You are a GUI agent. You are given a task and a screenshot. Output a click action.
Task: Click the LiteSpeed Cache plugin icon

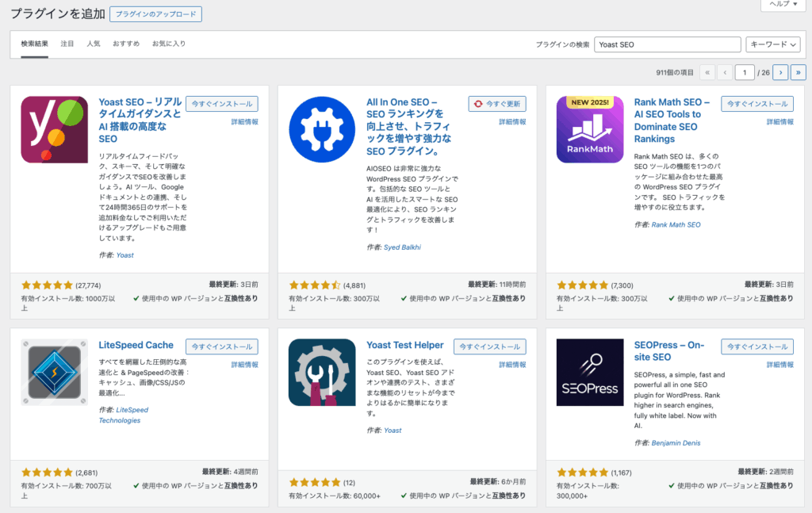[x=54, y=372]
